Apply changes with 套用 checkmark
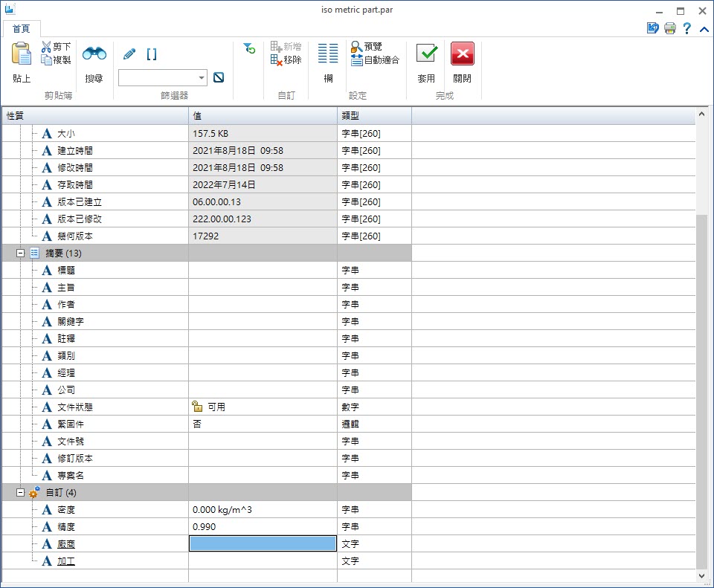 point(427,54)
